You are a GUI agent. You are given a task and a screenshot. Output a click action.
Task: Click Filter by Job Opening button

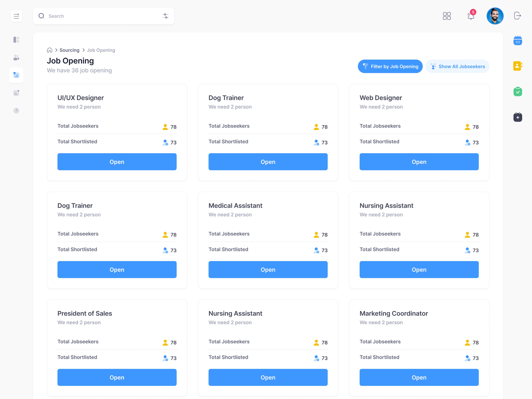click(390, 66)
